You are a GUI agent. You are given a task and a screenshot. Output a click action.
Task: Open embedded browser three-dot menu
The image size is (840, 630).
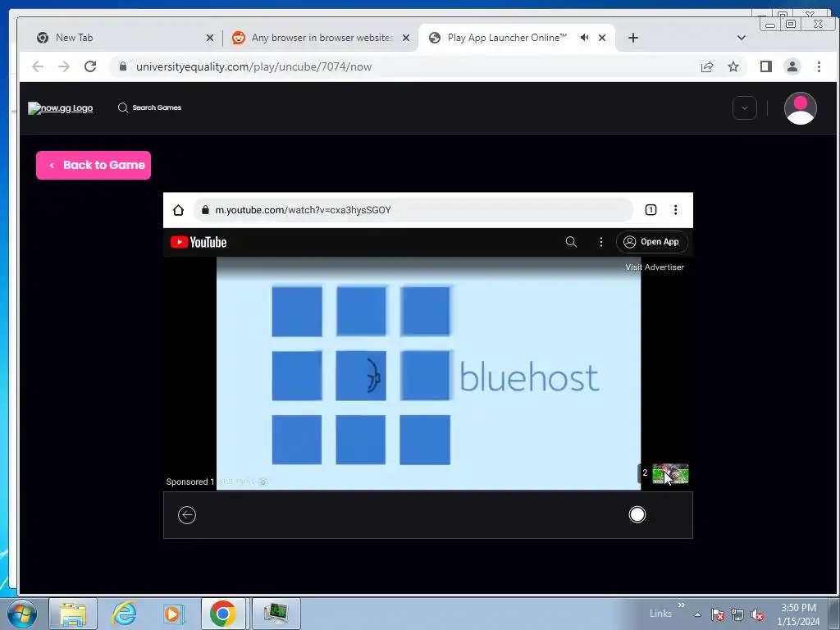pyautogui.click(x=676, y=210)
